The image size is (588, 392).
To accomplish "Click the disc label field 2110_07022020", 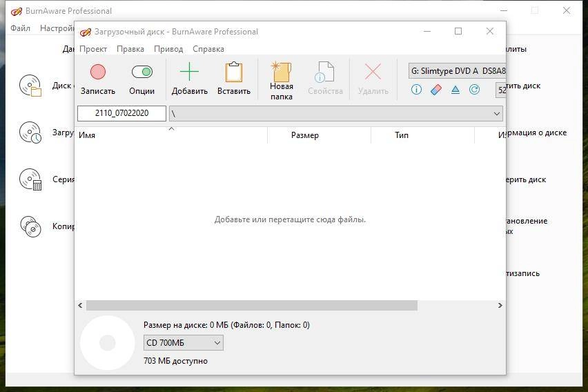I will tap(122, 113).
